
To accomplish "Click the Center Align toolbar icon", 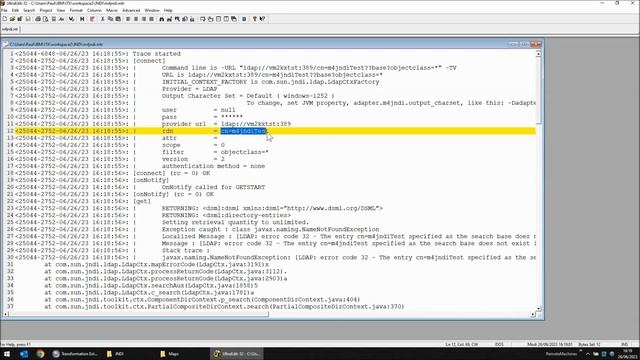I will click(x=136, y=19).
